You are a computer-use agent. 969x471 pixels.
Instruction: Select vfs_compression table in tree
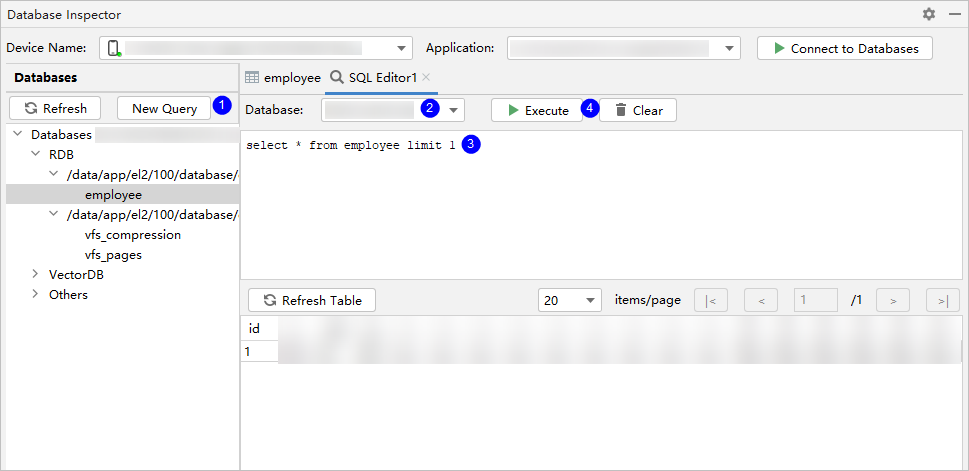pos(132,235)
